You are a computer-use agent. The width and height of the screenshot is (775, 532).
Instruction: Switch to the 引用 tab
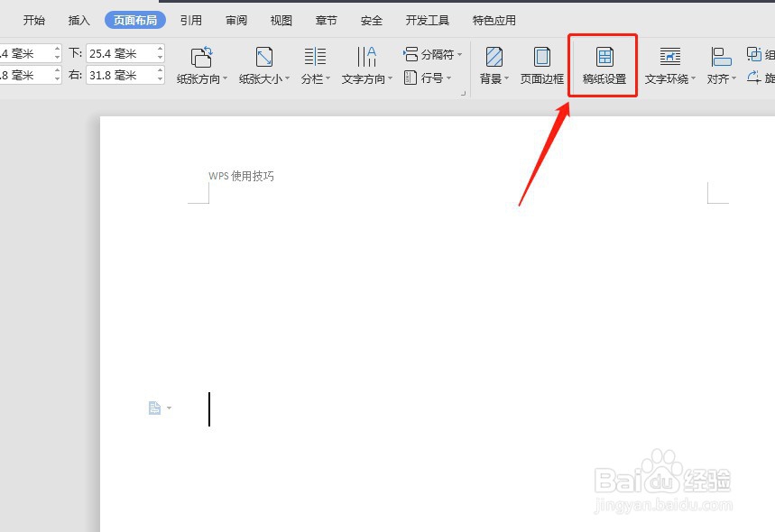click(190, 20)
